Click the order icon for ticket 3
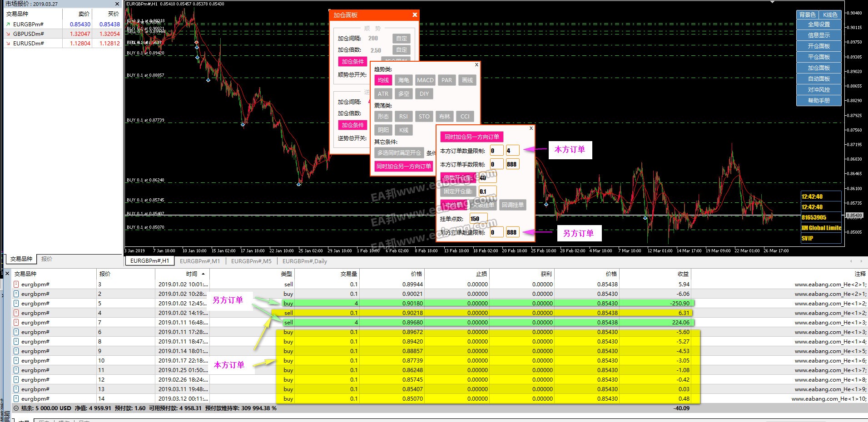 coord(16,285)
